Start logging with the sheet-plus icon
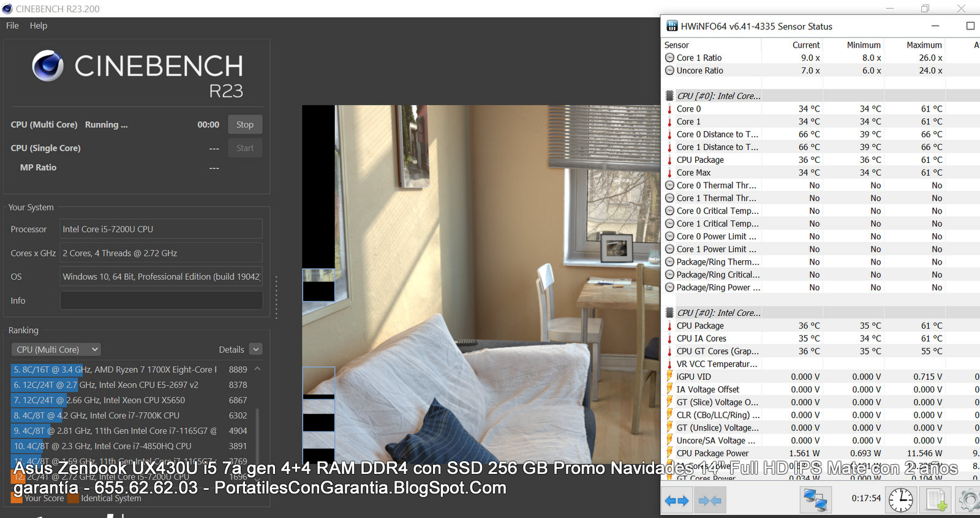This screenshot has width=980, height=518. 936,500
